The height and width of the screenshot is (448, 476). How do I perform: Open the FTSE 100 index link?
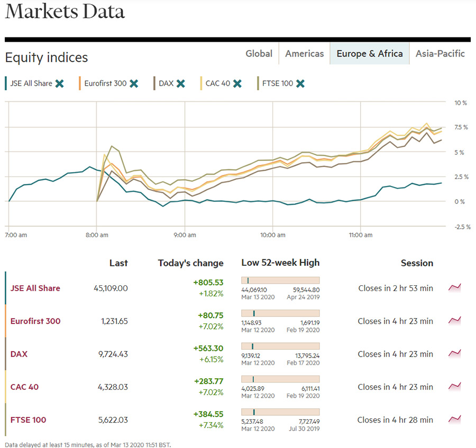[28, 420]
